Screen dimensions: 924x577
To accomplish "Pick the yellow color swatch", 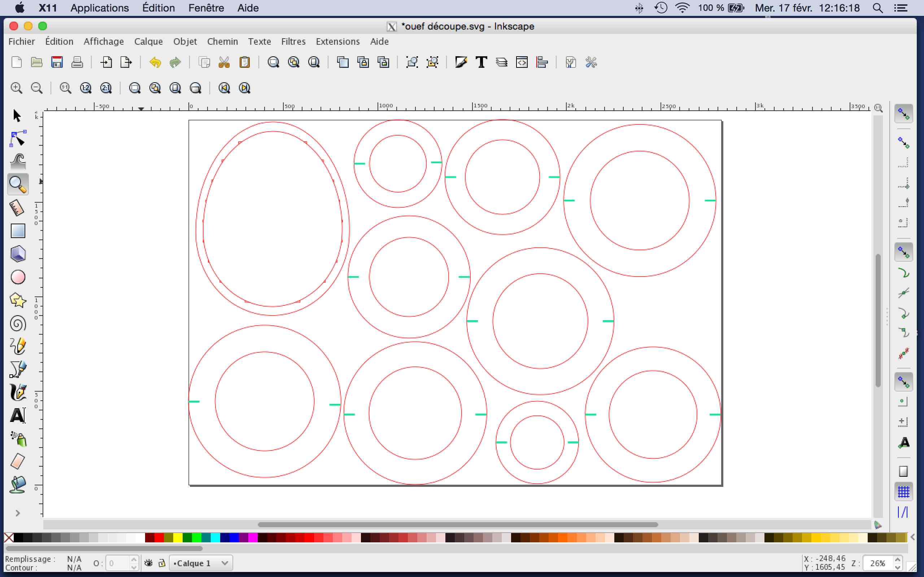I will pos(178,537).
